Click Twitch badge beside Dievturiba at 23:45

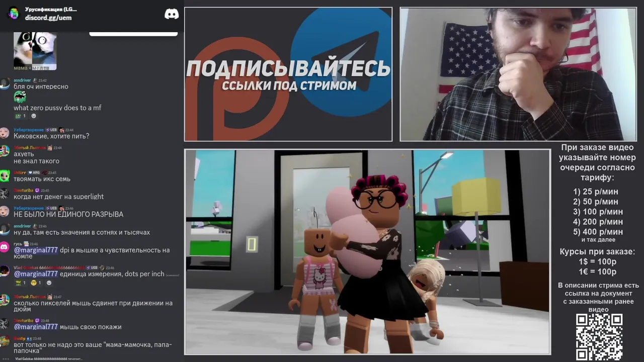pyautogui.click(x=37, y=191)
